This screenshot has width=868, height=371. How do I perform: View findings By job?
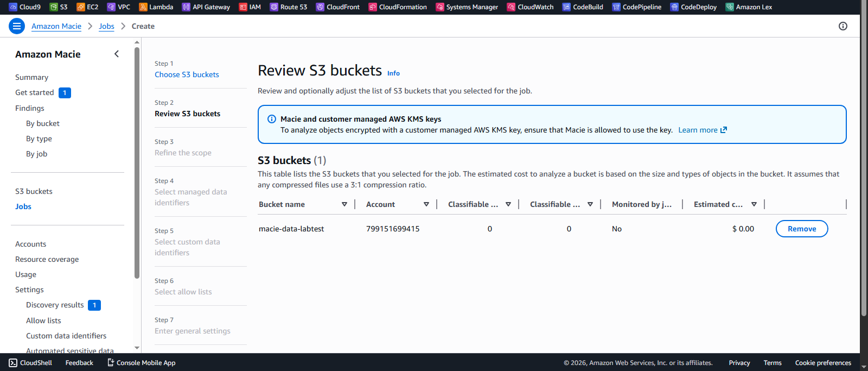pos(37,154)
